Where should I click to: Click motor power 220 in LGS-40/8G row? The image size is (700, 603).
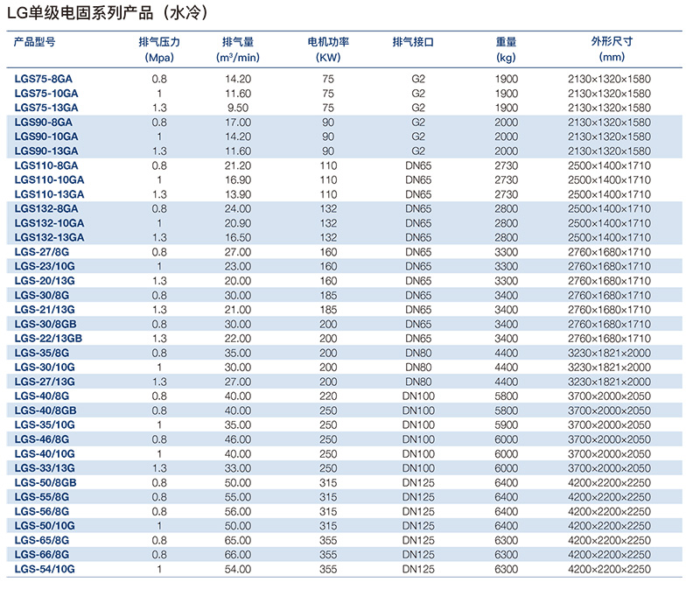[x=328, y=396]
